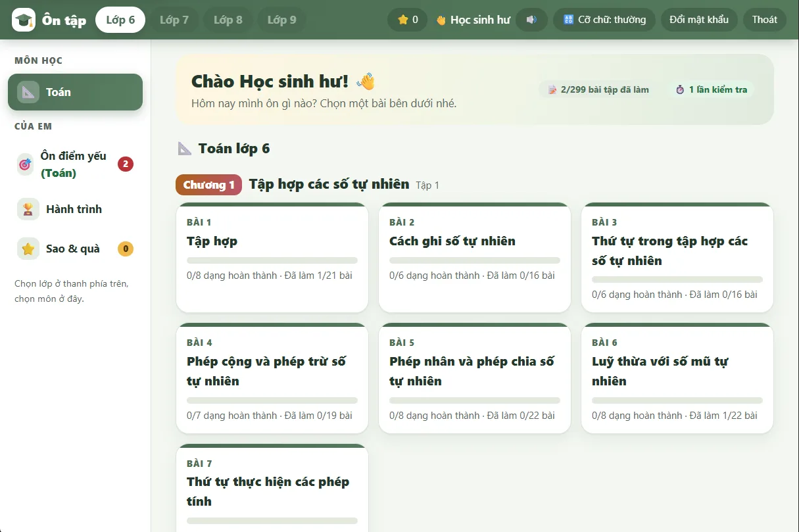799x532 pixels.
Task: Click the stopwatch icon beside 1 lần kiểm tra
Action: 680,89
